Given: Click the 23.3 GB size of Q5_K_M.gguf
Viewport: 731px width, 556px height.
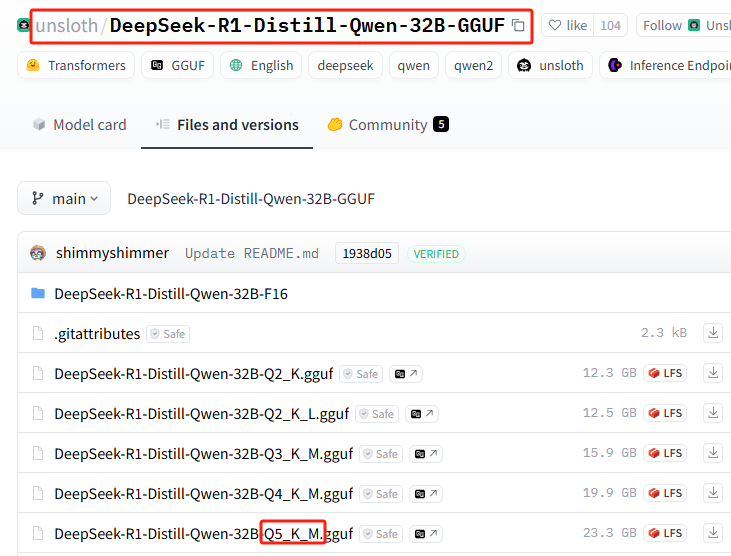Looking at the screenshot, I should pyautogui.click(x=609, y=533).
